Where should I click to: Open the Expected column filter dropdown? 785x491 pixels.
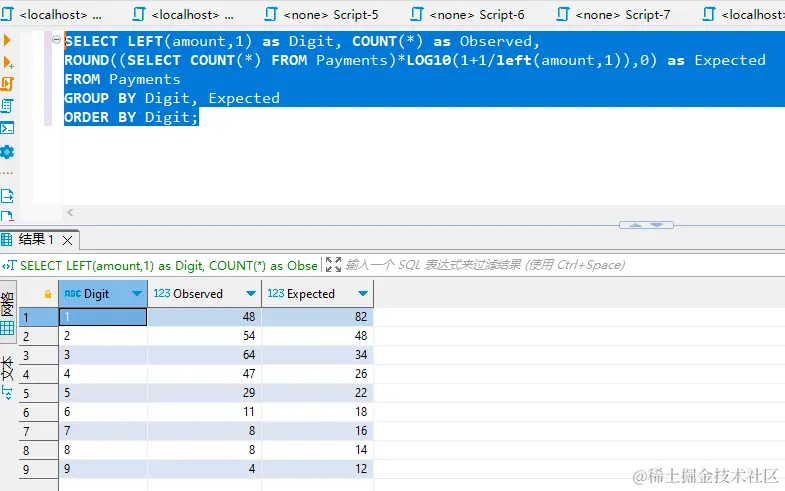tap(363, 293)
